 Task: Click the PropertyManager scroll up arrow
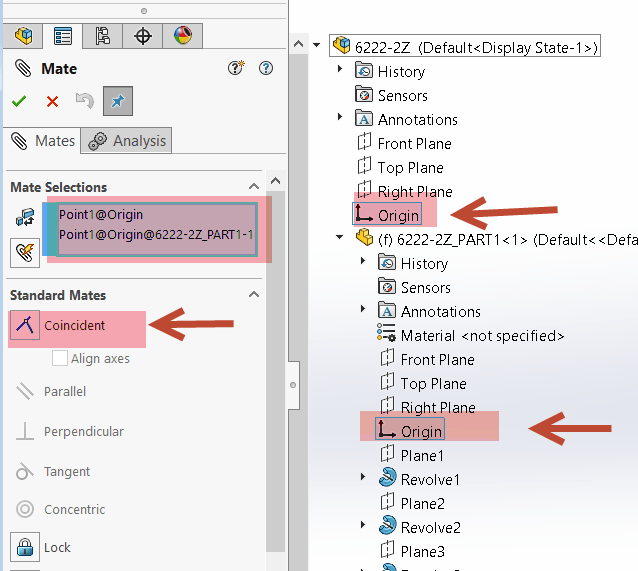click(275, 181)
